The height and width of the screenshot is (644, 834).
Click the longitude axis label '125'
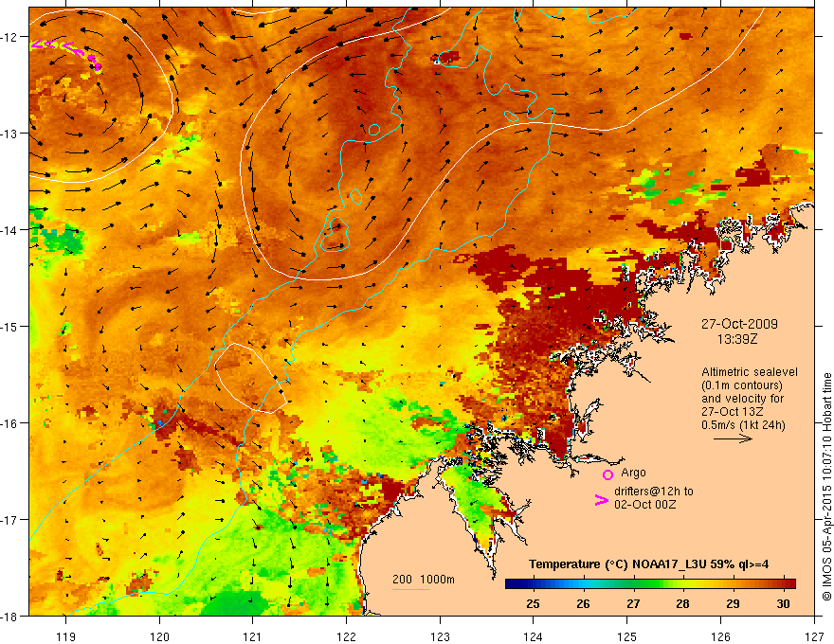coord(627,636)
